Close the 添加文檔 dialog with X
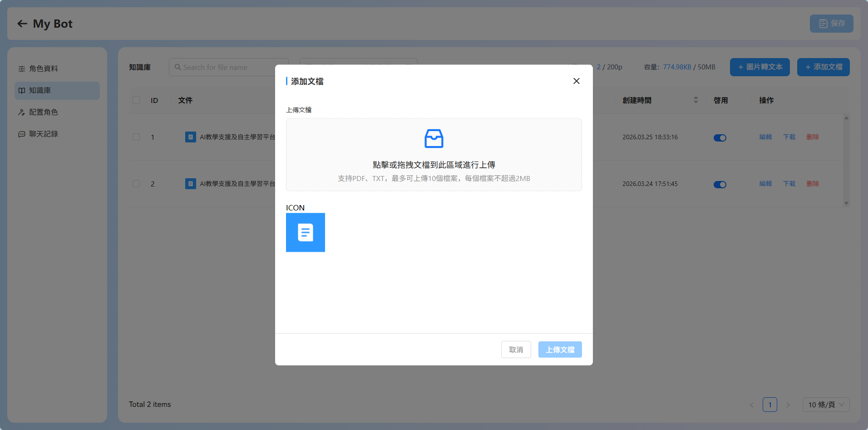Image resolution: width=868 pixels, height=430 pixels. pyautogui.click(x=577, y=81)
